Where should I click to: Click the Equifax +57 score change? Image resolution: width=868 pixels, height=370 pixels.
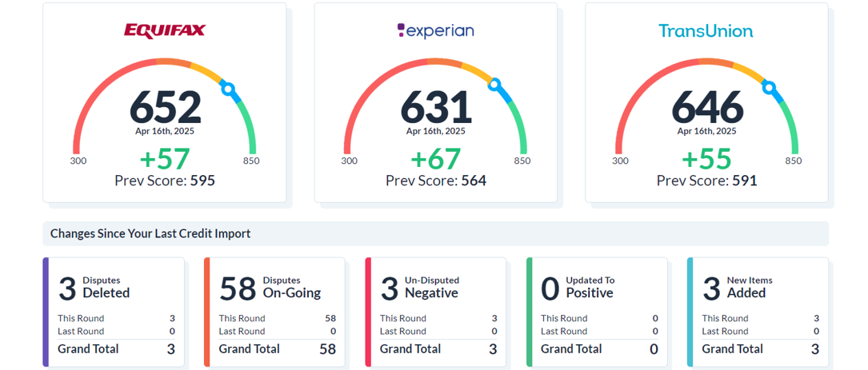point(165,159)
